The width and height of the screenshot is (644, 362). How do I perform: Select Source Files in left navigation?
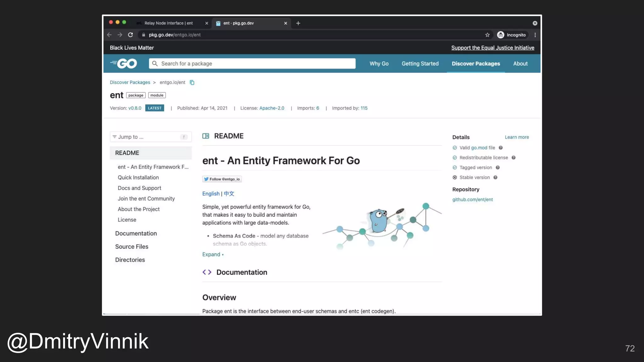click(132, 247)
